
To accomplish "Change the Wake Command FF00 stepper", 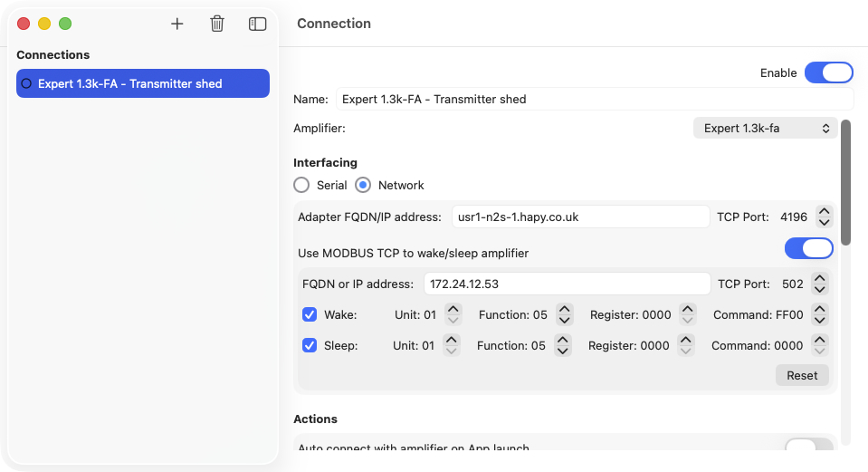I will (x=819, y=314).
